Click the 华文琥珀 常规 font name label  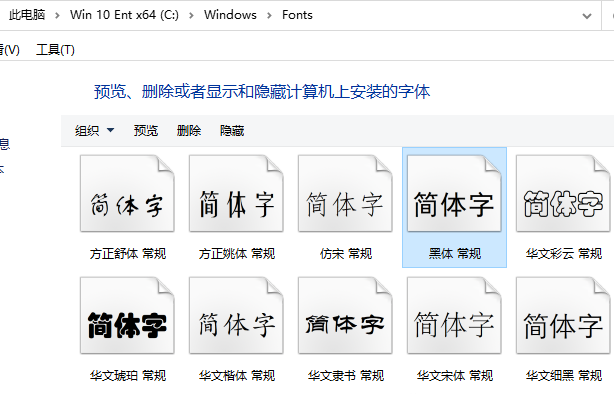click(x=128, y=376)
